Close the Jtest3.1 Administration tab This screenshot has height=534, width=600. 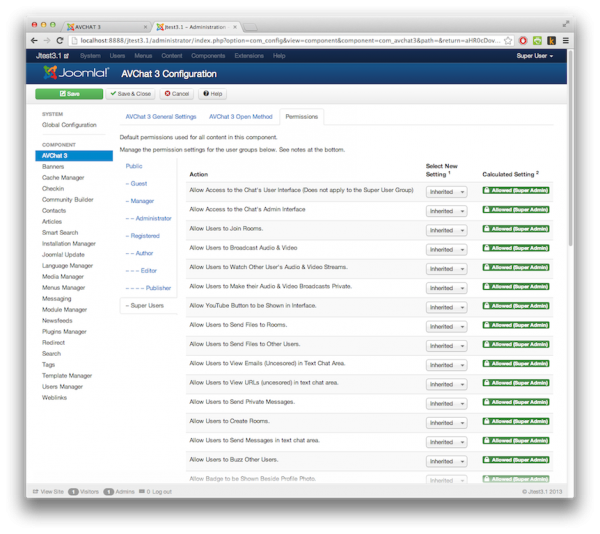coord(235,27)
